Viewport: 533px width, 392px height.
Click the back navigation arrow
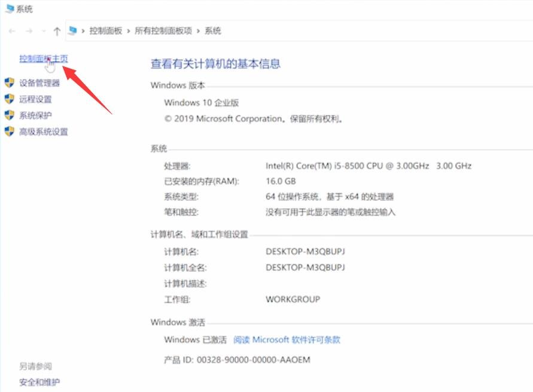(x=11, y=31)
